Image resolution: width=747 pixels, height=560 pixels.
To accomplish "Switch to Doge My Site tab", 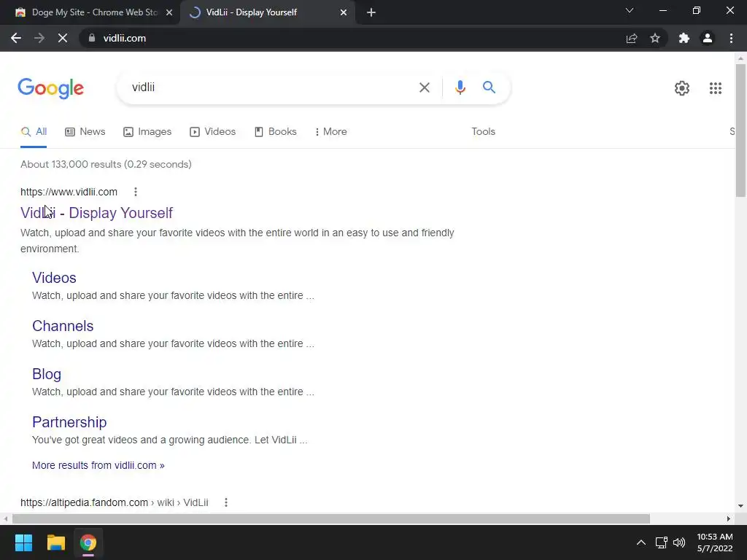I will point(90,12).
